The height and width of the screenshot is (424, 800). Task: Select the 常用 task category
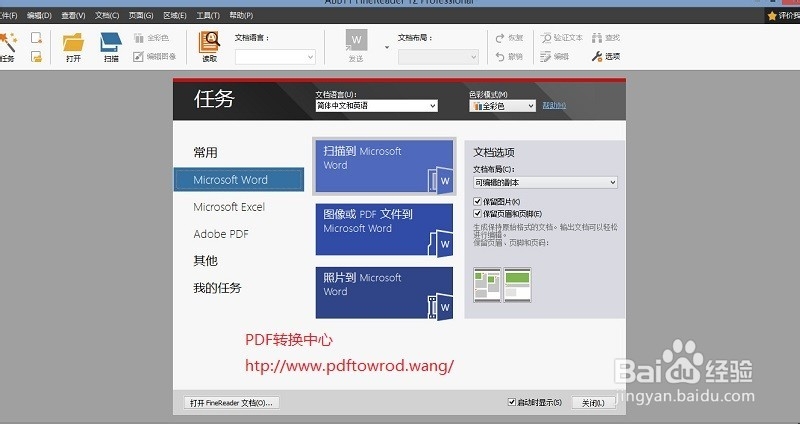206,153
